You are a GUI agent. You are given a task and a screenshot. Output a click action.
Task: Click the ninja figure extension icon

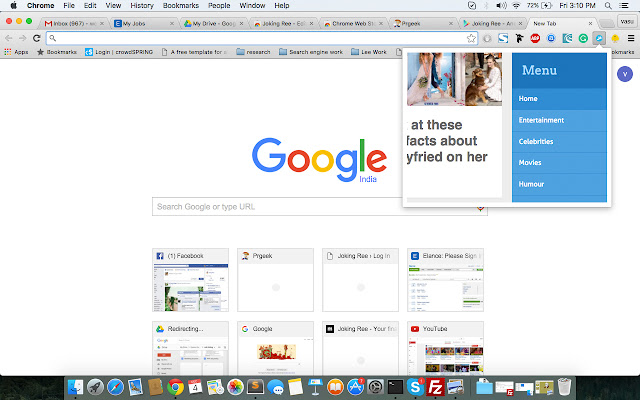coord(519,38)
